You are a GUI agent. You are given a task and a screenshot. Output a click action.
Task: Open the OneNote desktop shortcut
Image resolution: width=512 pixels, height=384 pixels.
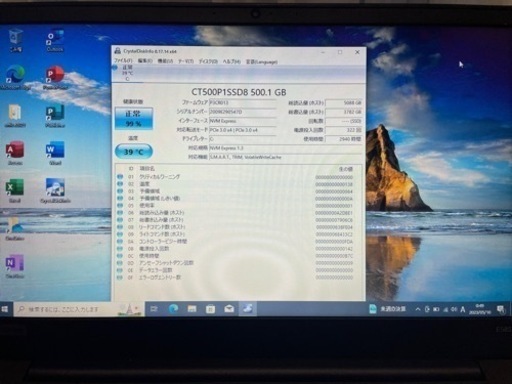(x=15, y=267)
